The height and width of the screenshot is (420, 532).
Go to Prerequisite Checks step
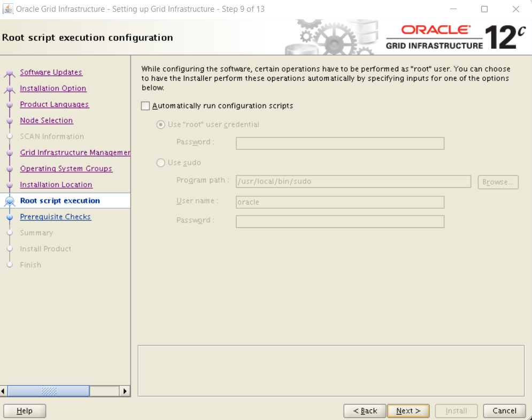click(x=55, y=217)
